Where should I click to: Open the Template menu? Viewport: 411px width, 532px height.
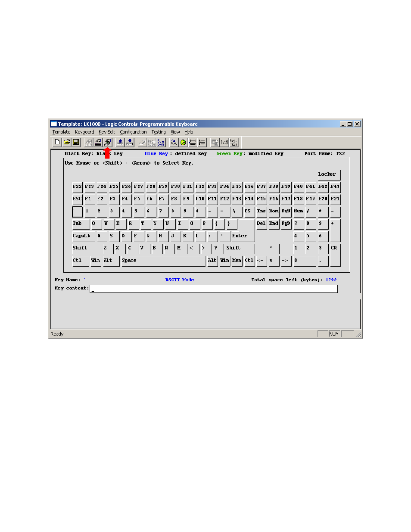(61, 132)
